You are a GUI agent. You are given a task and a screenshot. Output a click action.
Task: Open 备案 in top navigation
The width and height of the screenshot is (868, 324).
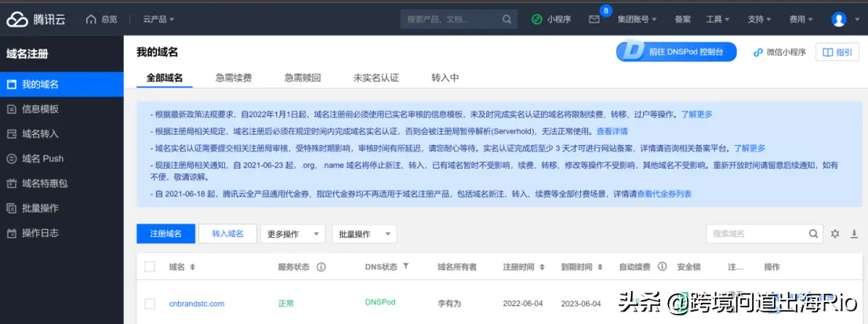click(x=682, y=20)
